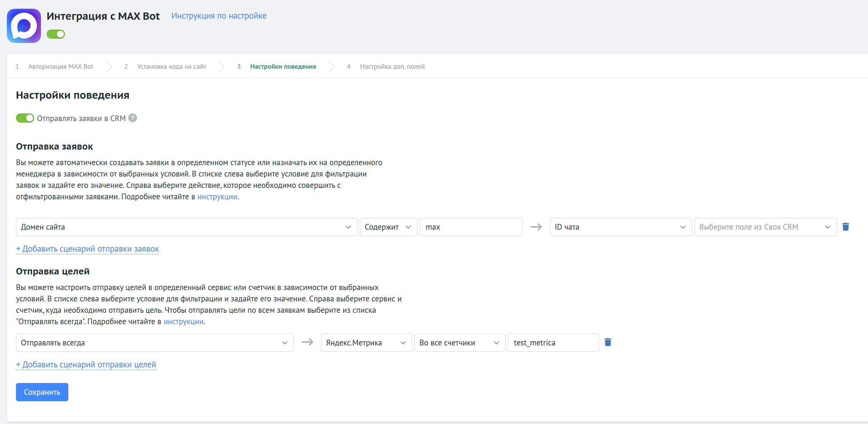Screen dimensions: 868x424
Task: Open the 'Во все счетчики' dropdown
Action: pyautogui.click(x=459, y=343)
